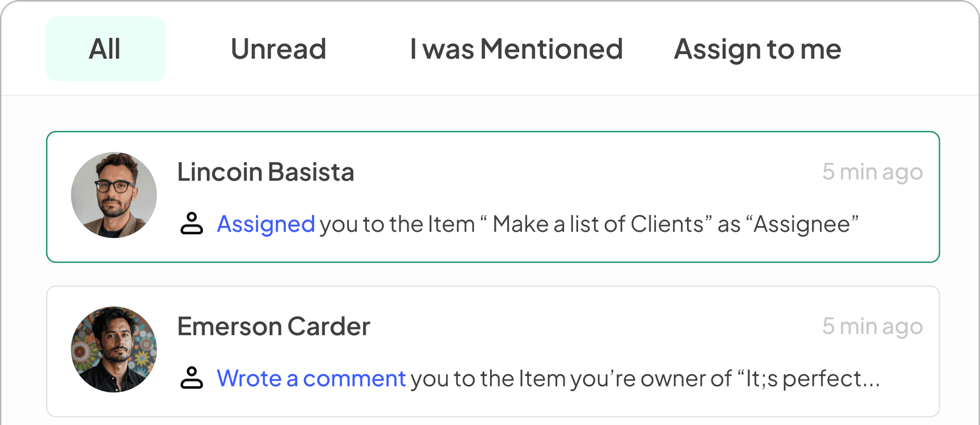980x425 pixels.
Task: Open Emerson Carder's profile avatar
Action: (x=114, y=349)
